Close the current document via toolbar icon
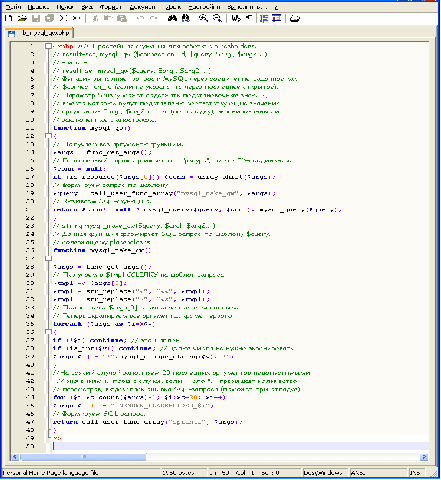 click(63, 18)
